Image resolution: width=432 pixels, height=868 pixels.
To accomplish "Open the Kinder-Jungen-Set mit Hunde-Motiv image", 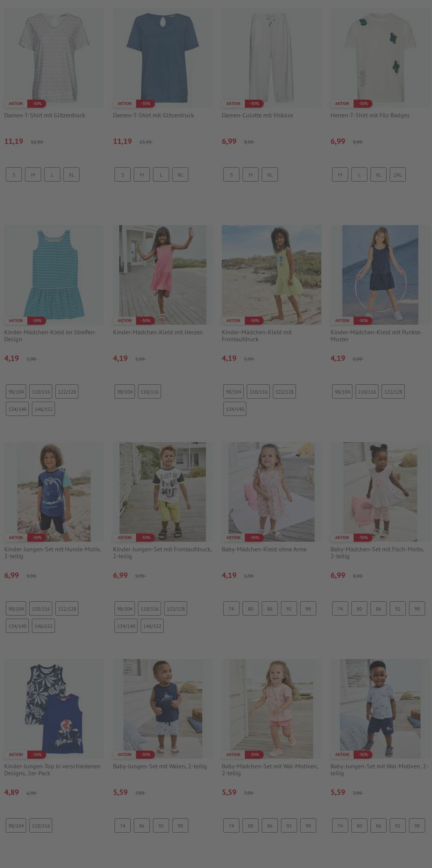I will [x=54, y=492].
